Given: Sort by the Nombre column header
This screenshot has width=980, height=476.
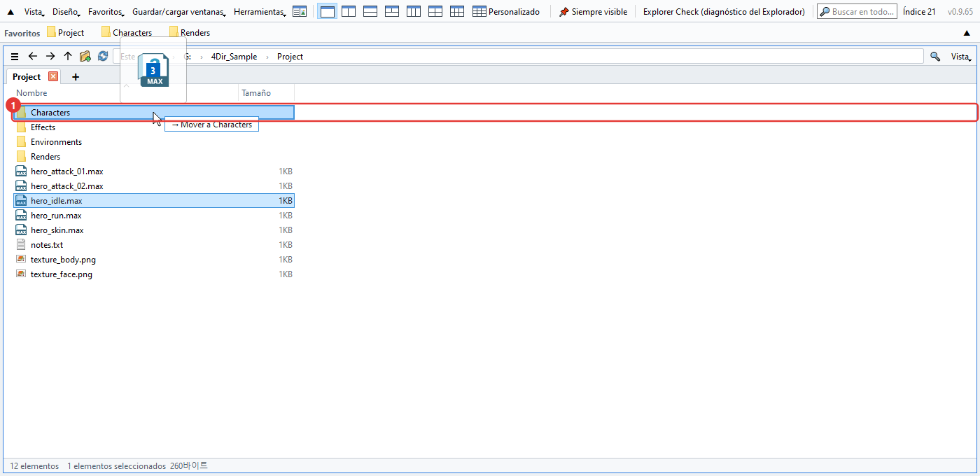Looking at the screenshot, I should click(x=31, y=93).
